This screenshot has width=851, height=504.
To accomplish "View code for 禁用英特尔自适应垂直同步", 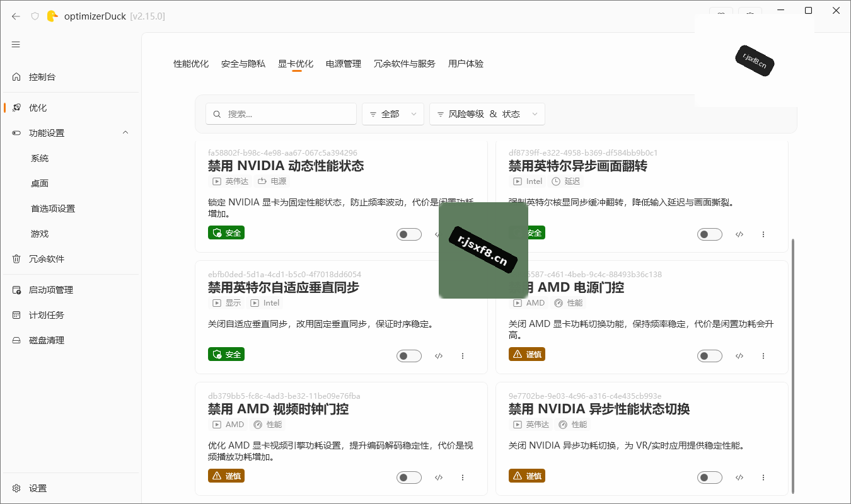I will (439, 356).
